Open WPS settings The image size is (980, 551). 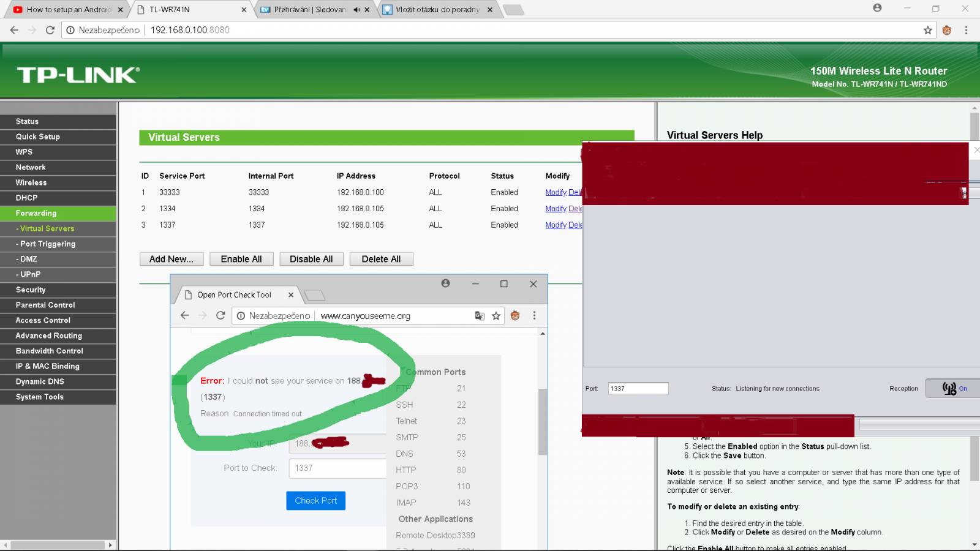[x=58, y=152]
